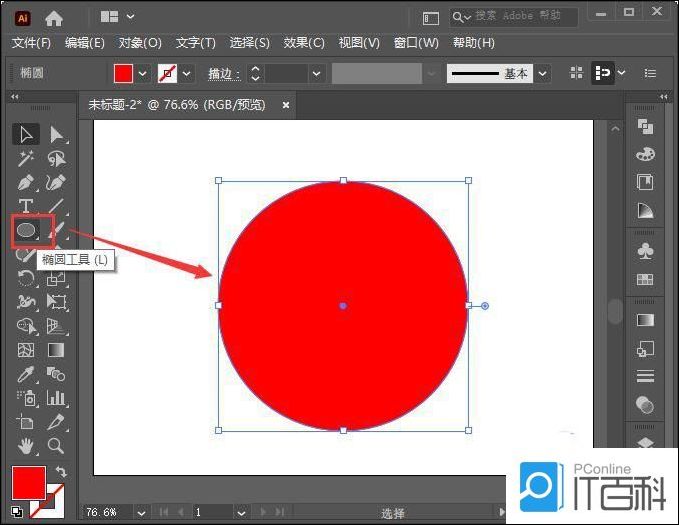Select the Lasso tool

56,159
